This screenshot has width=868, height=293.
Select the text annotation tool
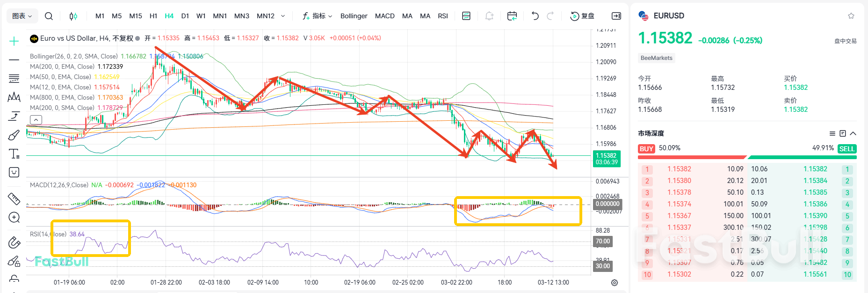pos(14,154)
